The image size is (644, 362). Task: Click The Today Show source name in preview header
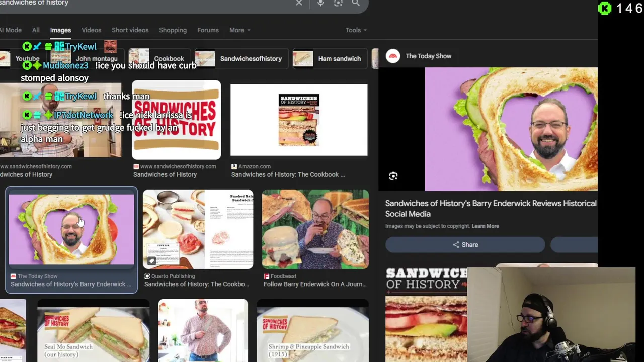[428, 56]
